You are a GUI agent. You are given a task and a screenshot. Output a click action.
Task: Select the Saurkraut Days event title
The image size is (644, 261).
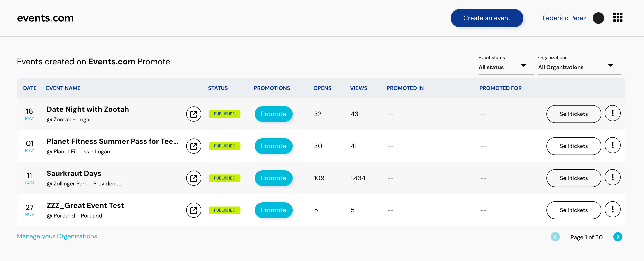click(74, 173)
